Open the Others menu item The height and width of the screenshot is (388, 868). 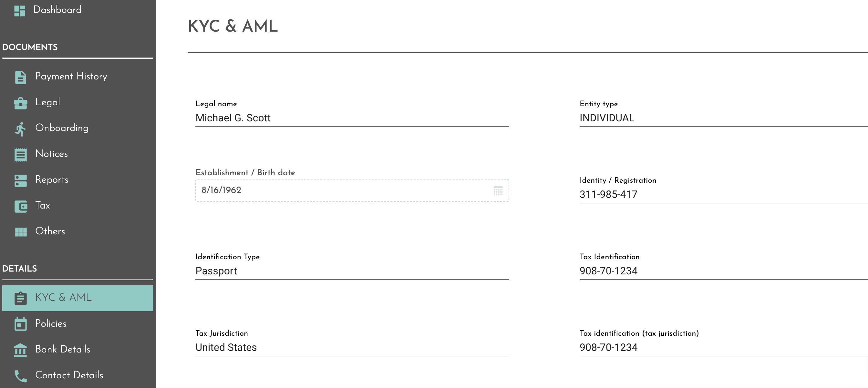tap(50, 231)
